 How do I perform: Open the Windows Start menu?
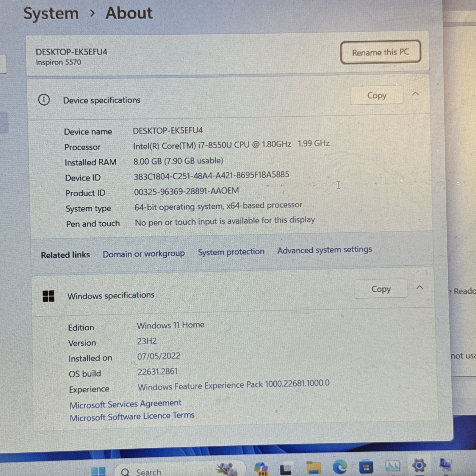[x=98, y=471]
